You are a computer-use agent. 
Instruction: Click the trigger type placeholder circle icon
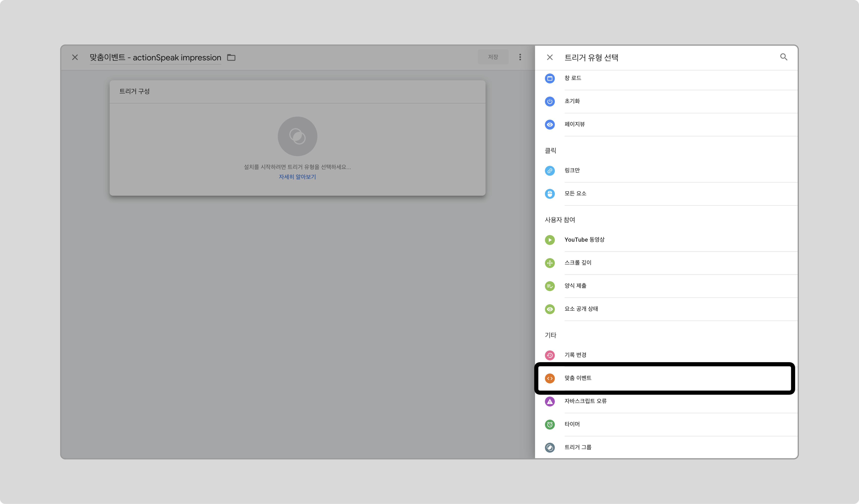coord(297,136)
